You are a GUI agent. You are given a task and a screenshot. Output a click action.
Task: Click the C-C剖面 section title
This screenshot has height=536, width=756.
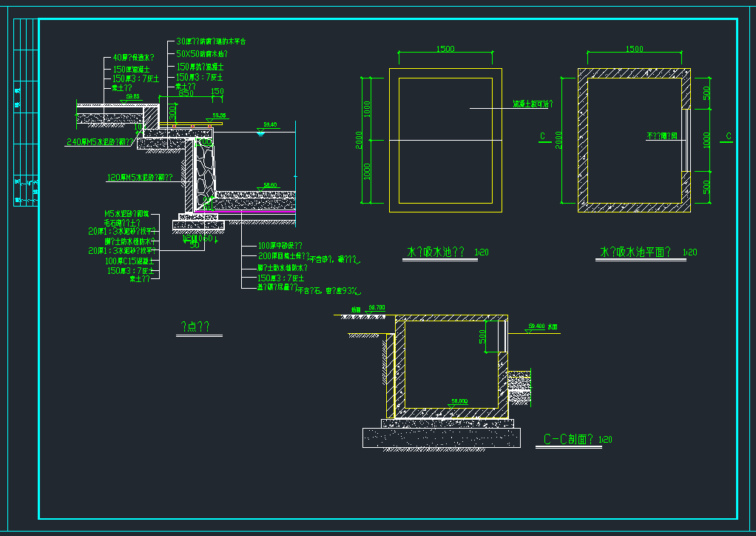(x=569, y=439)
